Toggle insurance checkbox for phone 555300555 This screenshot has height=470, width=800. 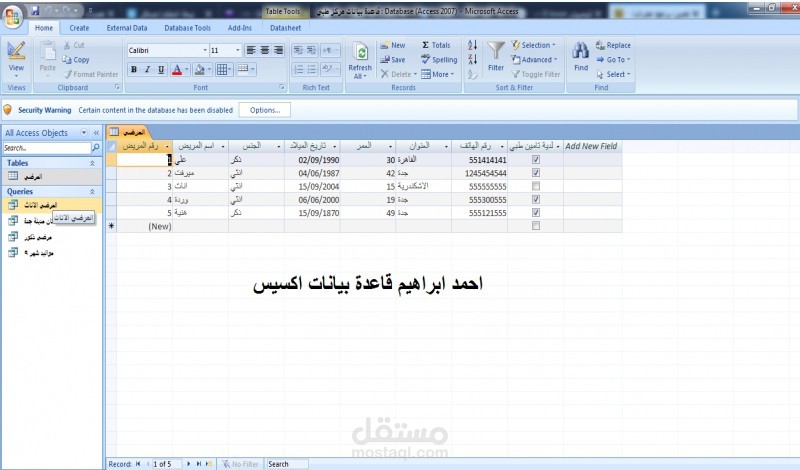[x=536, y=200]
